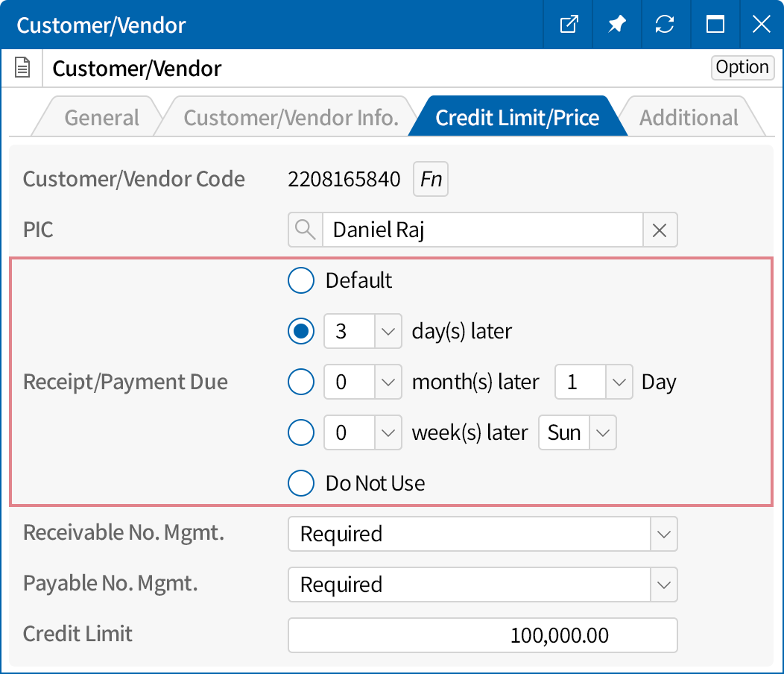Click the refresh icon in title bar

click(665, 25)
